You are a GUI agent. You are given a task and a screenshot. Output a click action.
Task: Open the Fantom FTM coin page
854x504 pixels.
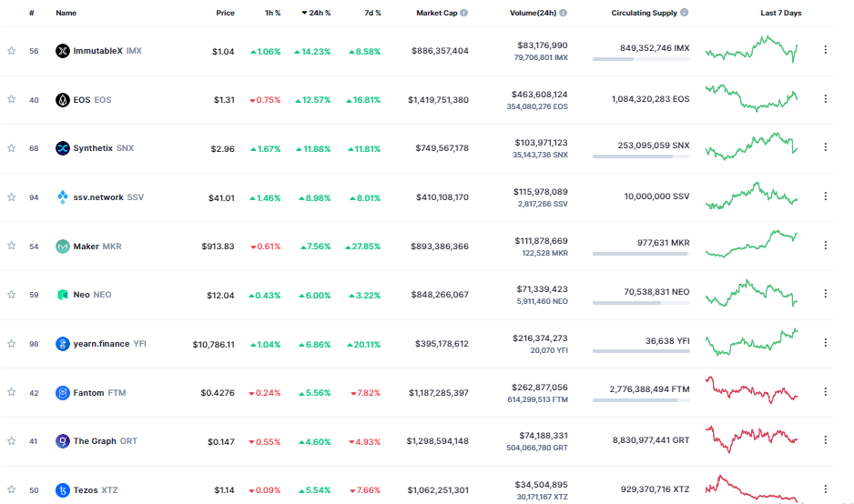(x=99, y=392)
